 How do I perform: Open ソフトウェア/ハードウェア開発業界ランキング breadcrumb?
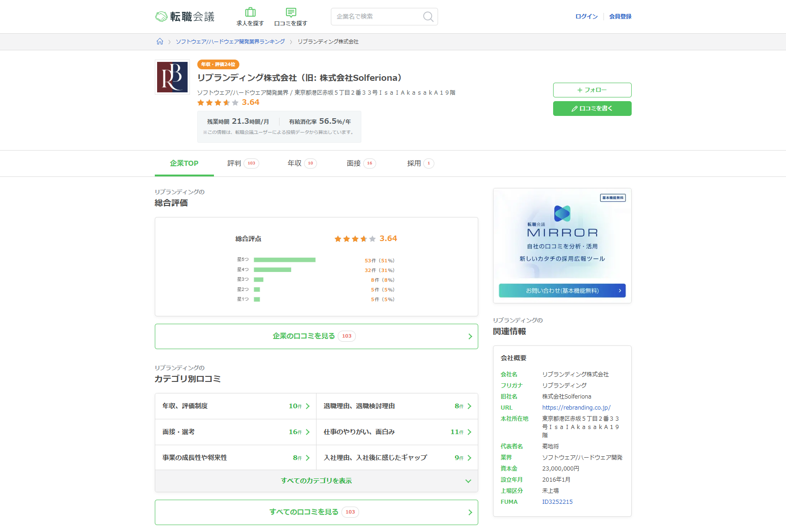230,42
